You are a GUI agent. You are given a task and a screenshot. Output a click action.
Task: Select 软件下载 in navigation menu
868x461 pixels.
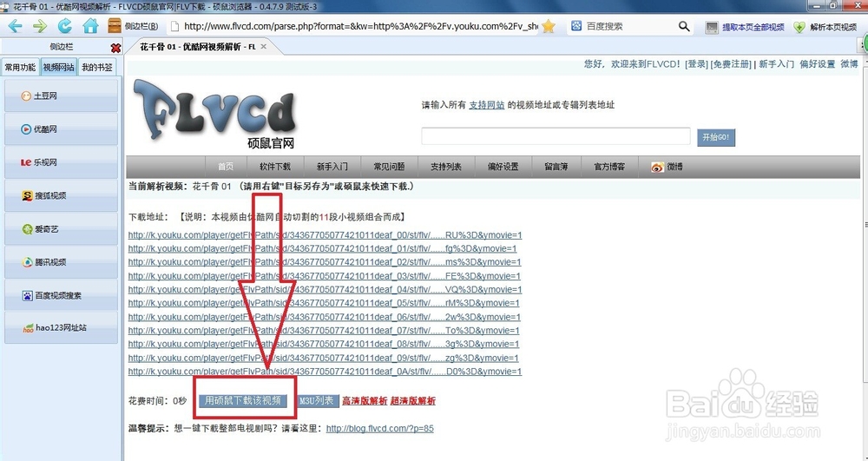pyautogui.click(x=275, y=167)
